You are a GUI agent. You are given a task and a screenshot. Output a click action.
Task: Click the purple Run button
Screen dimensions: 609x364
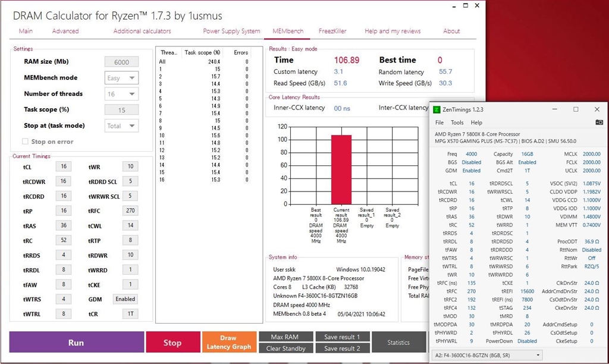pos(77,342)
